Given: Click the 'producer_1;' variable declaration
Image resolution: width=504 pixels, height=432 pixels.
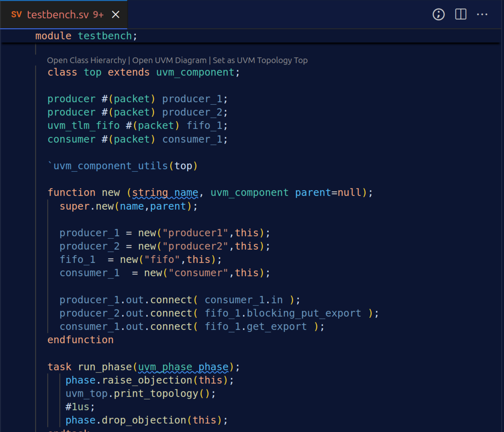Looking at the screenshot, I should [x=195, y=99].
